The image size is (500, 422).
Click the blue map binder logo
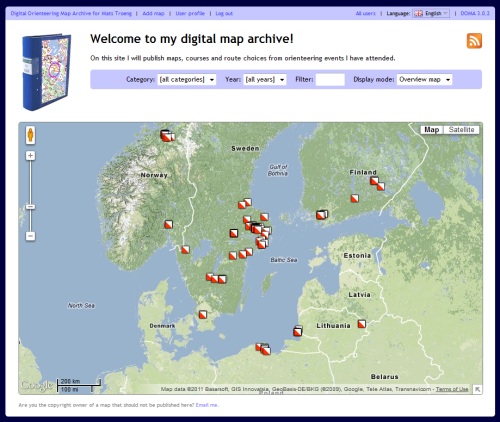pos(46,72)
